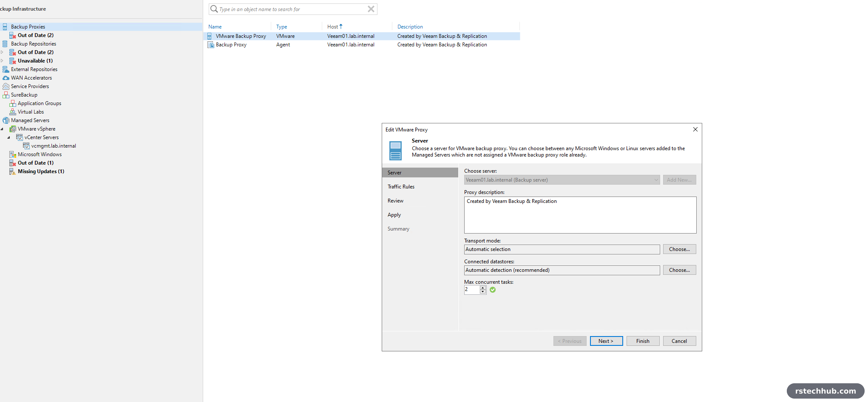Click the search magnifier icon
Image resolution: width=868 pixels, height=402 pixels.
click(214, 9)
